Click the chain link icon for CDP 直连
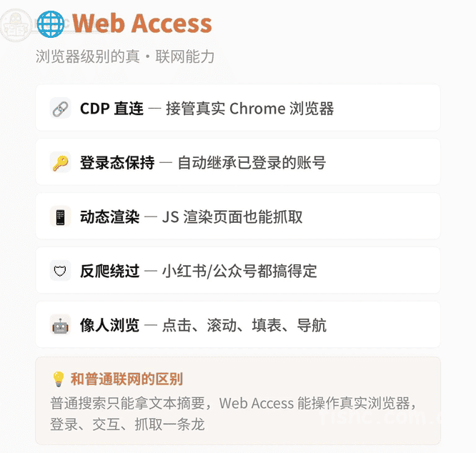Viewport: 476px width, 453px height. pos(60,109)
